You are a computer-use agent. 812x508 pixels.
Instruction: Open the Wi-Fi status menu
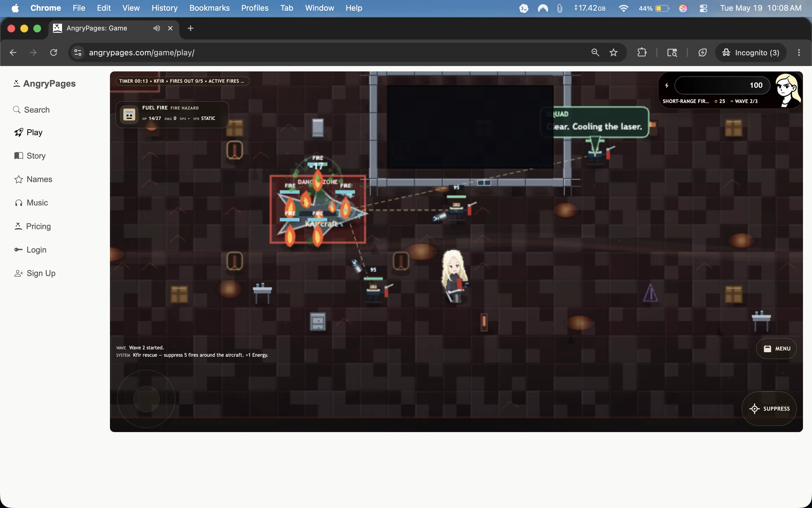623,8
